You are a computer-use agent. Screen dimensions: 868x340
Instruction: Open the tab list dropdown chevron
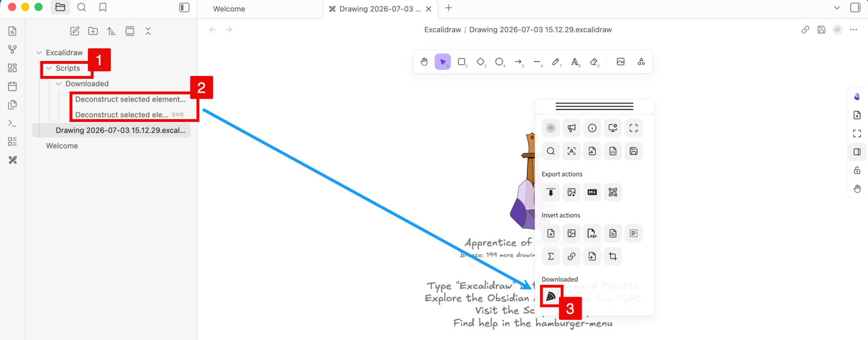point(837,8)
